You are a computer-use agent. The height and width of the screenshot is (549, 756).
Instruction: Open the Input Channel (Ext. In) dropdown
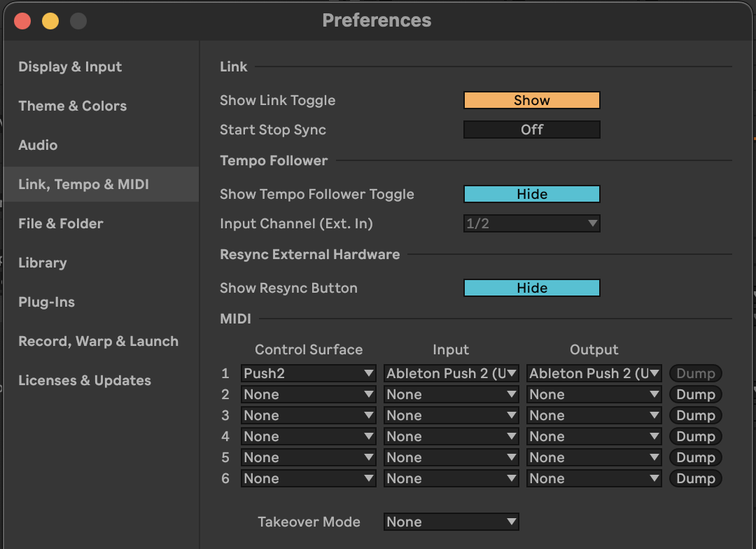(531, 223)
